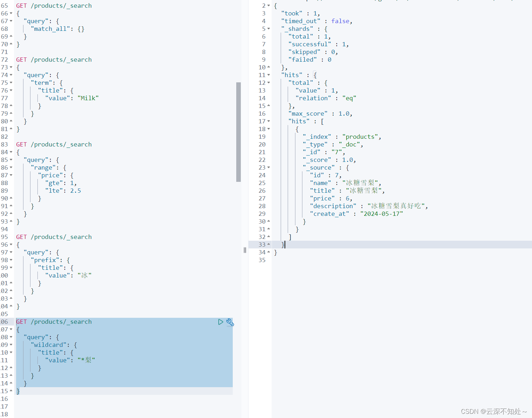The height and width of the screenshot is (418, 532).
Task: Click the "successful" : 1 response line
Action: 318,44
